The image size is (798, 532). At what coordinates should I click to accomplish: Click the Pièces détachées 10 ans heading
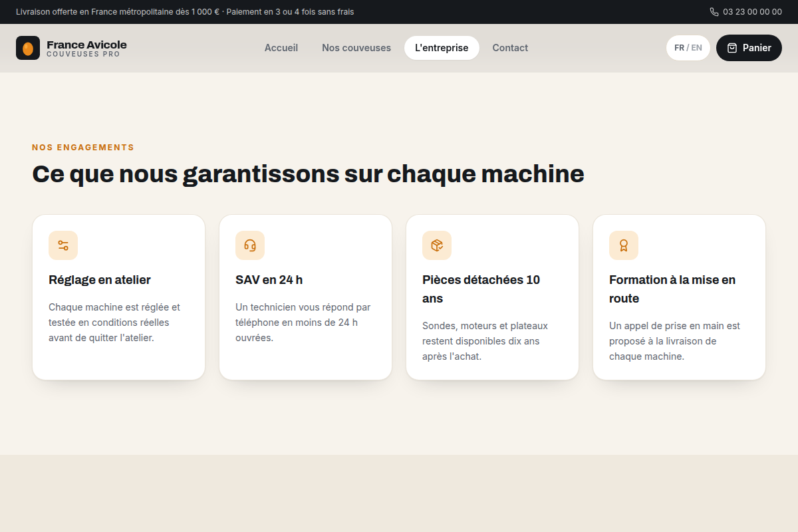[x=481, y=289]
